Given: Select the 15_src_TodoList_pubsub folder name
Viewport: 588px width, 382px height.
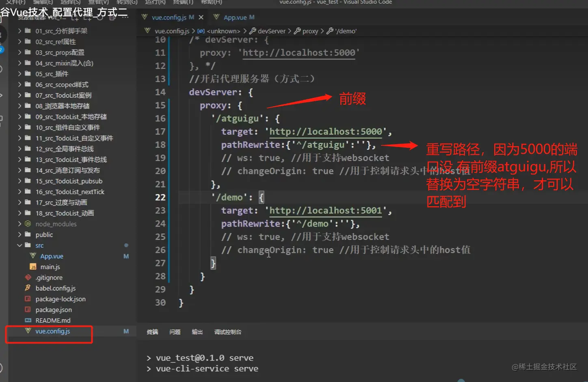Looking at the screenshot, I should [69, 181].
